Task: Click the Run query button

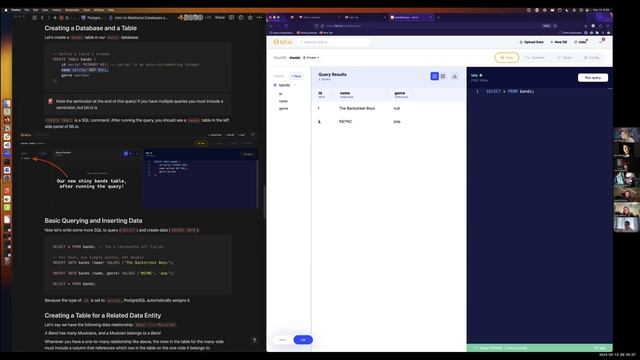Action: [x=593, y=78]
